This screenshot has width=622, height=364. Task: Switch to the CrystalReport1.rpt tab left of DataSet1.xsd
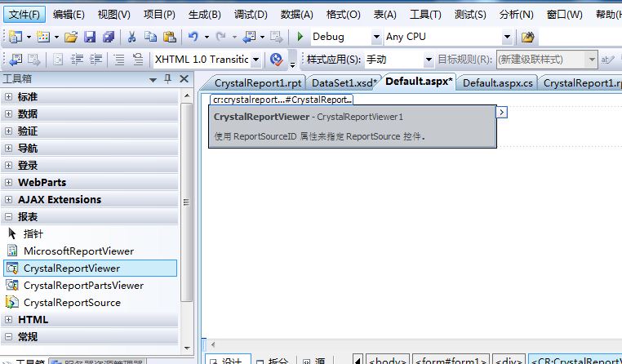(x=258, y=83)
